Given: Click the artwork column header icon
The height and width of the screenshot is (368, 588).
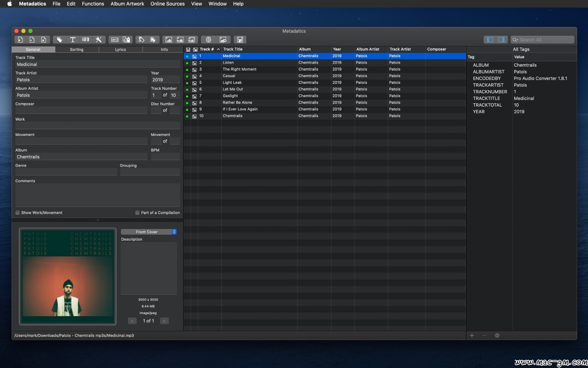Looking at the screenshot, I should [x=195, y=49].
